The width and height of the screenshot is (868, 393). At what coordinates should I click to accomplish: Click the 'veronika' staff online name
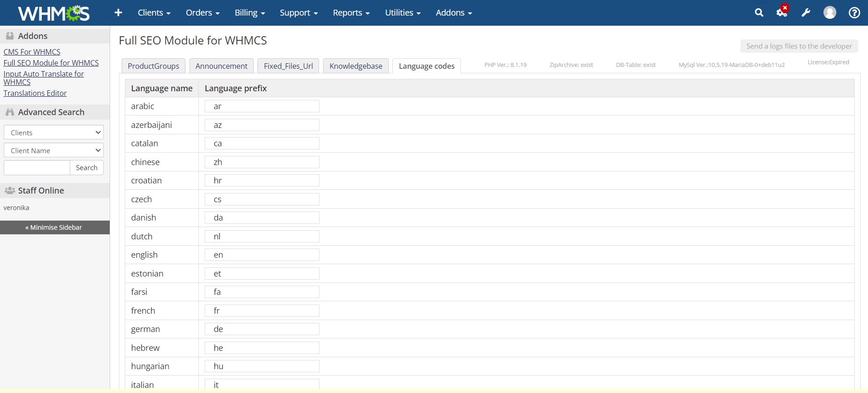(16, 208)
